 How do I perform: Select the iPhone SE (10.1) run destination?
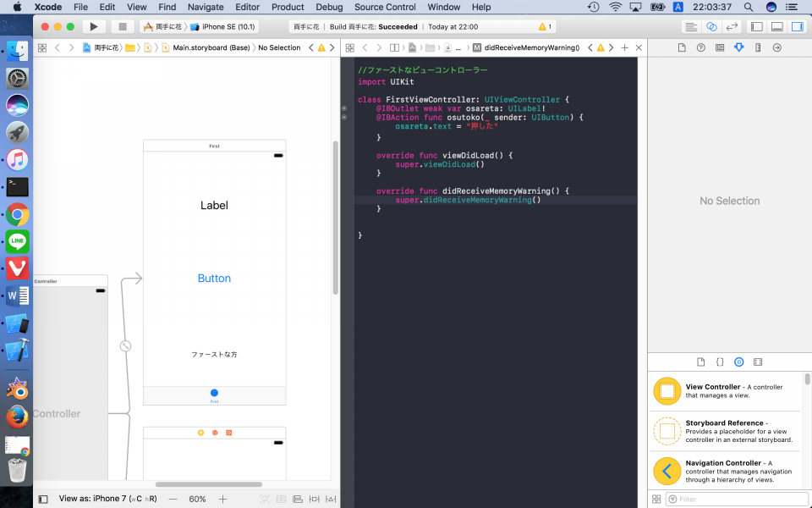point(222,27)
